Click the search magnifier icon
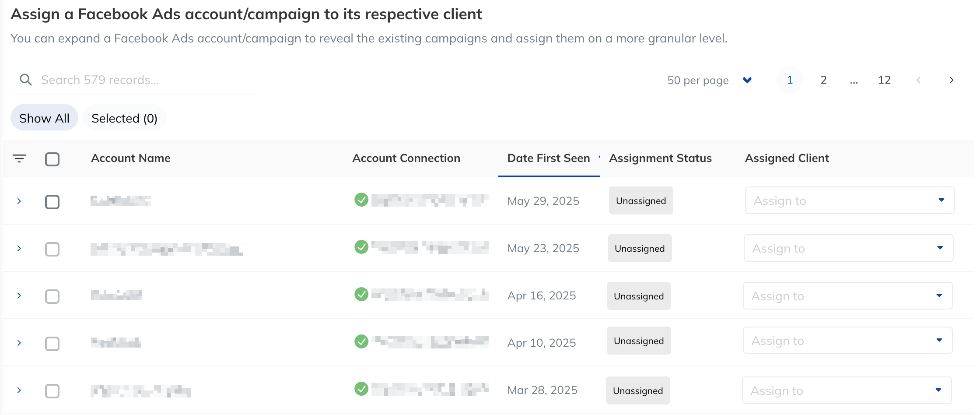980x415 pixels. pyautogui.click(x=26, y=79)
